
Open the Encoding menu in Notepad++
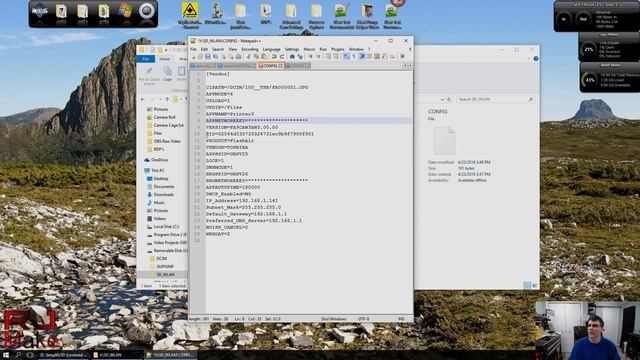click(250, 49)
